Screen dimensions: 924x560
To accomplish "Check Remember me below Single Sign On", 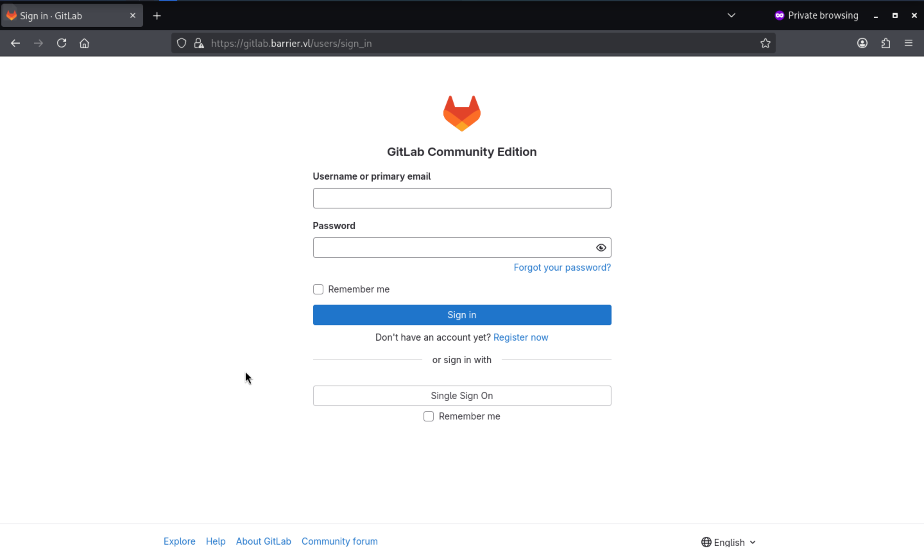I will pos(428,416).
